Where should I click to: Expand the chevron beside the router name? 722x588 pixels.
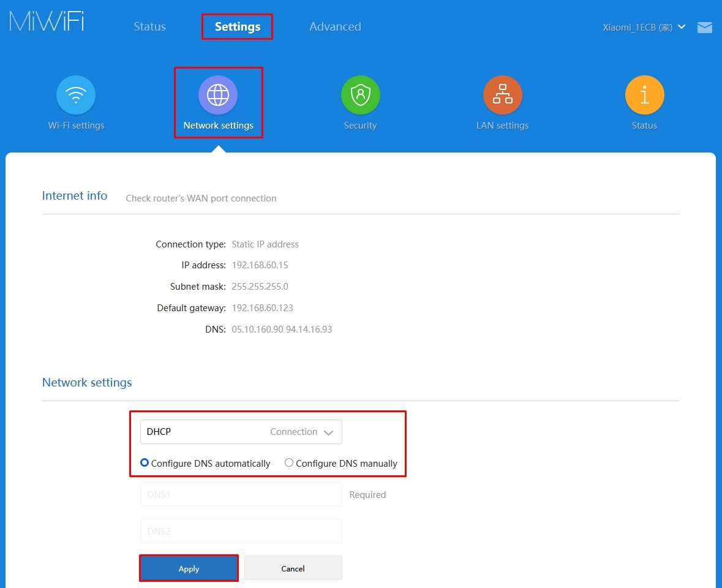[682, 28]
